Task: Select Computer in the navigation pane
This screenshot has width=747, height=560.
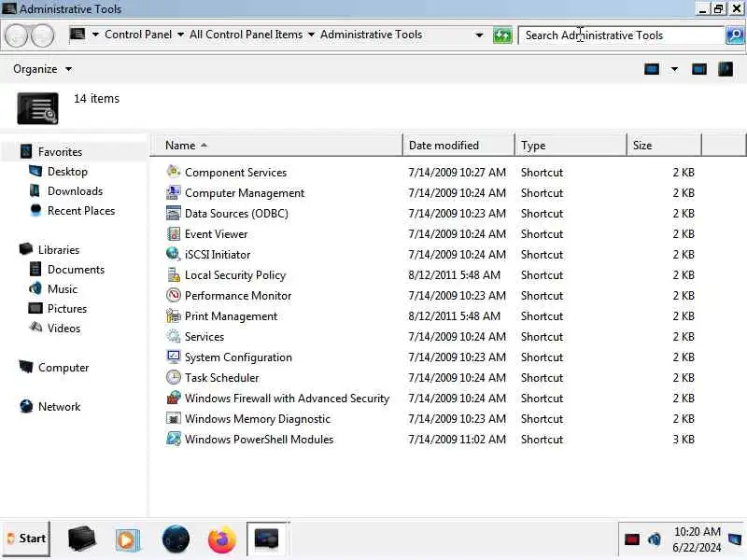Action: [63, 368]
